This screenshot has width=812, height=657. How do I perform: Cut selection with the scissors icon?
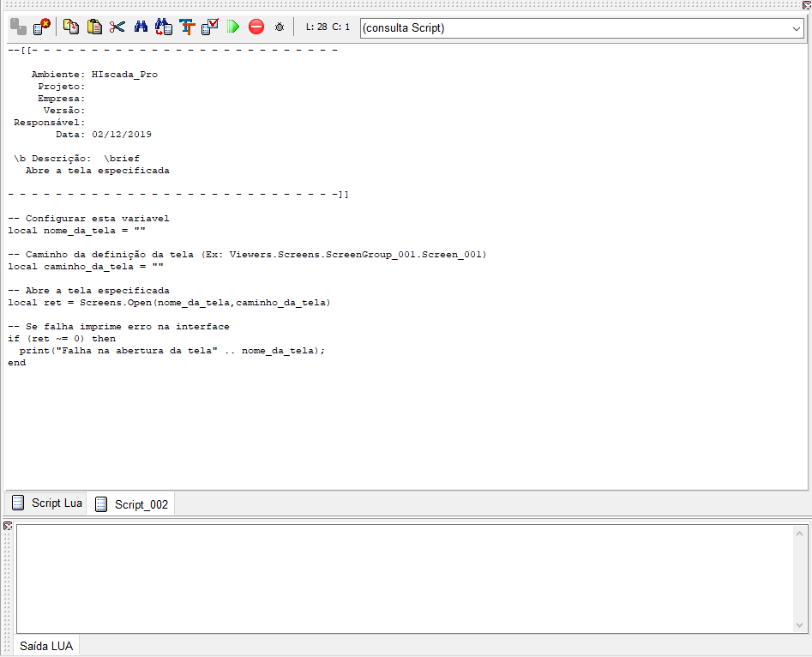(117, 27)
